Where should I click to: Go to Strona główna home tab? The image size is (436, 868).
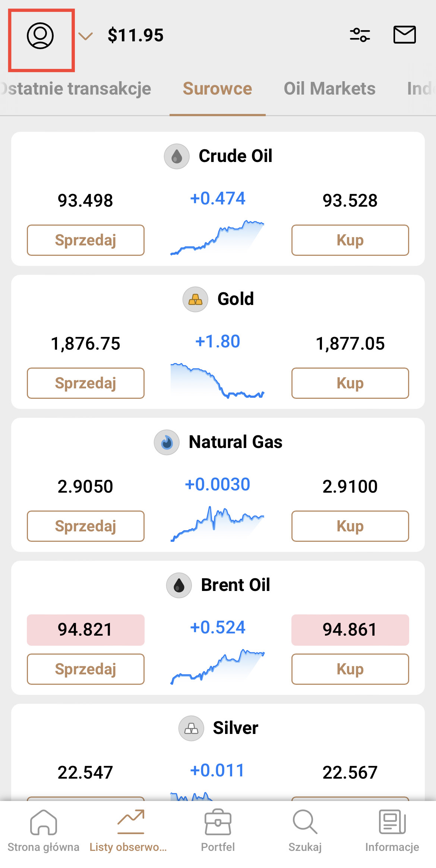(44, 831)
